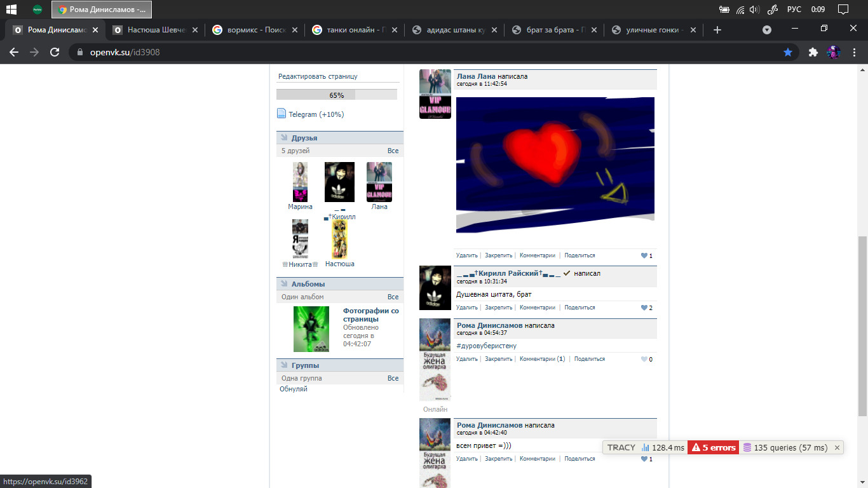The image size is (868, 488).
Task: Click the bookmark star in address bar
Action: click(x=788, y=53)
